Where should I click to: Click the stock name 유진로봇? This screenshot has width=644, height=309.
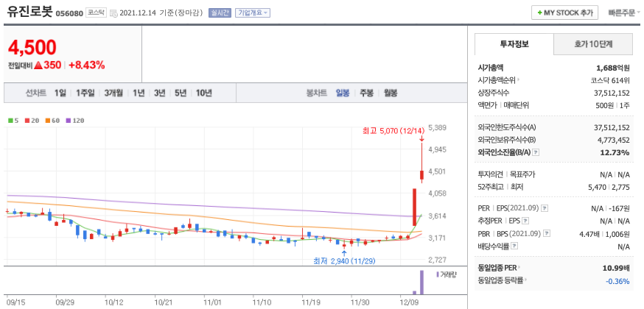29,12
